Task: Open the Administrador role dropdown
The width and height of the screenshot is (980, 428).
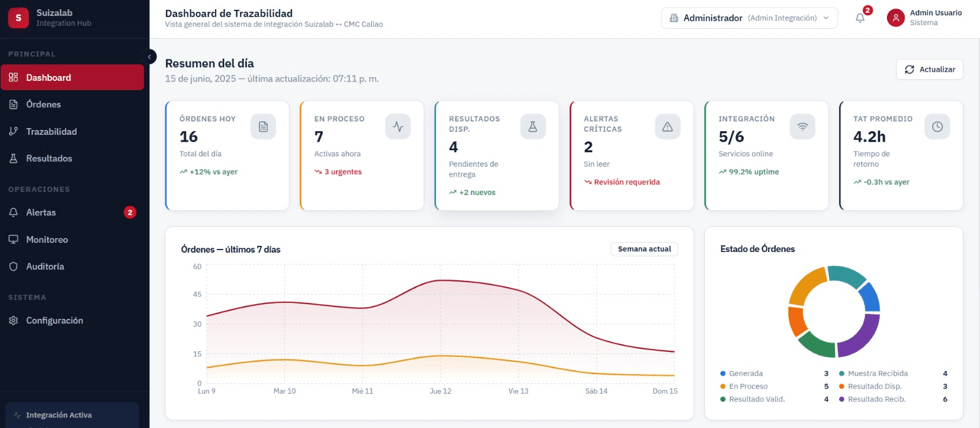Action: 749,18
